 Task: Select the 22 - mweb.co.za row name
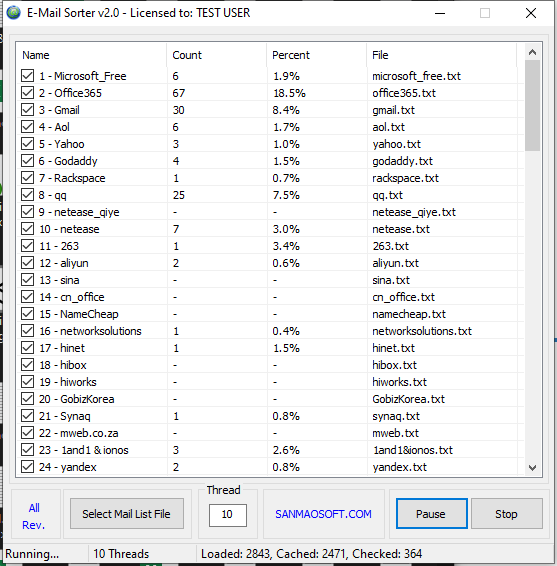[x=78, y=433]
